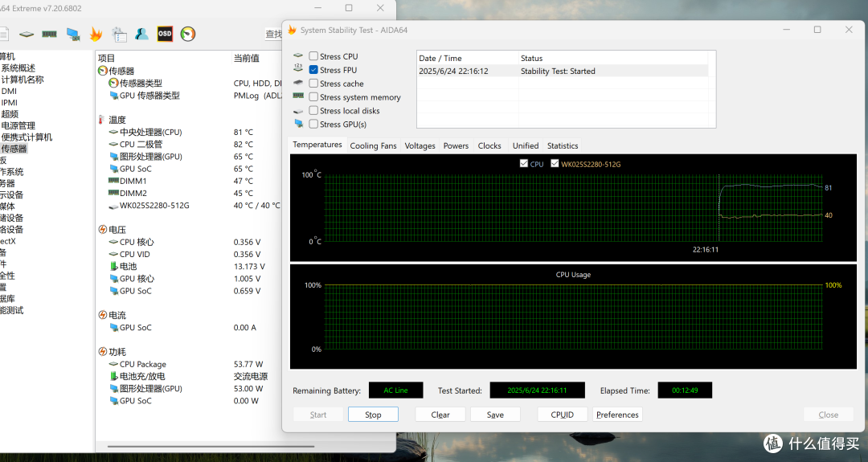Screen dimensions: 868x462
Task: Click the current icon beside 电流
Action: coord(102,315)
